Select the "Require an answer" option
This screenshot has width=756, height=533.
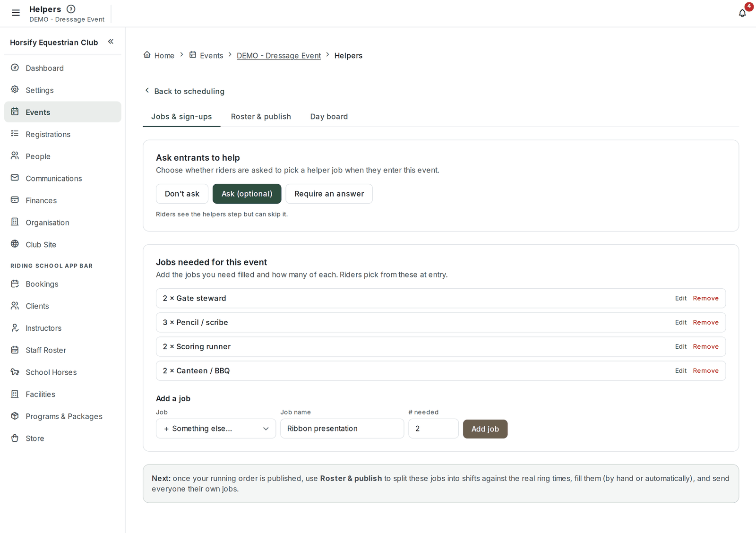(329, 194)
